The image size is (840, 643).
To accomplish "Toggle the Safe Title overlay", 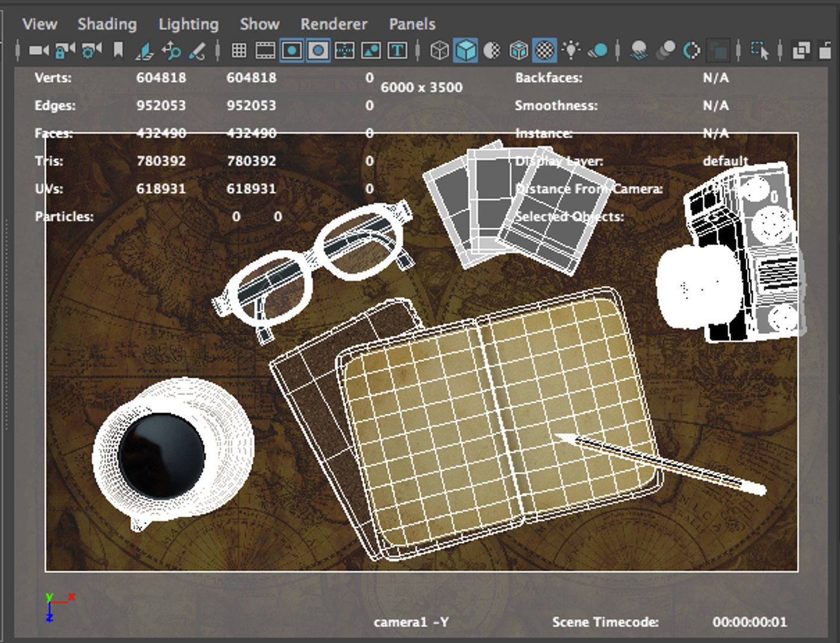I will (397, 51).
